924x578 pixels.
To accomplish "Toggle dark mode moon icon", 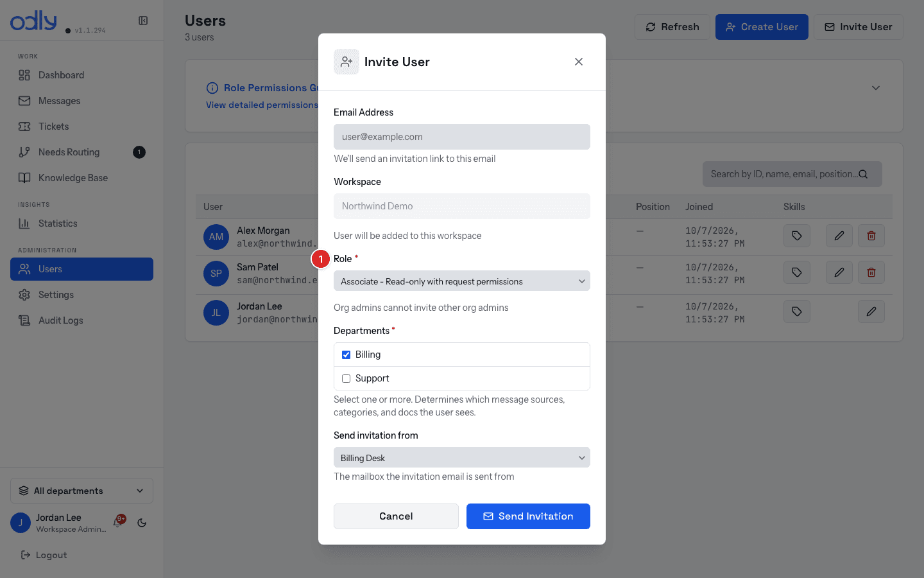I will coord(142,523).
